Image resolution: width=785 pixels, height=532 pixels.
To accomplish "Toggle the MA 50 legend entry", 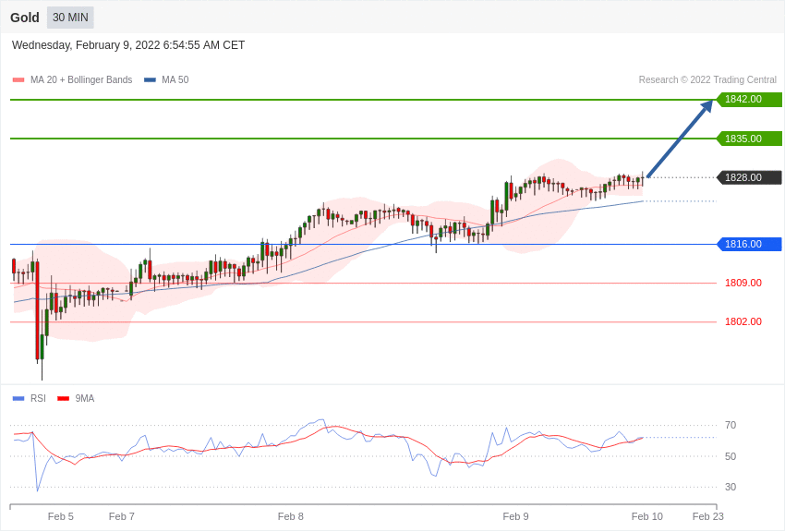I will [166, 79].
